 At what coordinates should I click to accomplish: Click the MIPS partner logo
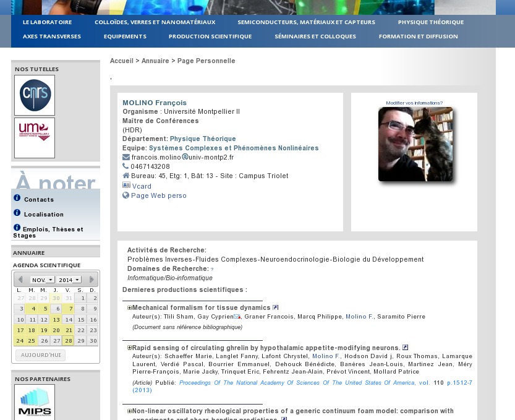[x=35, y=401]
